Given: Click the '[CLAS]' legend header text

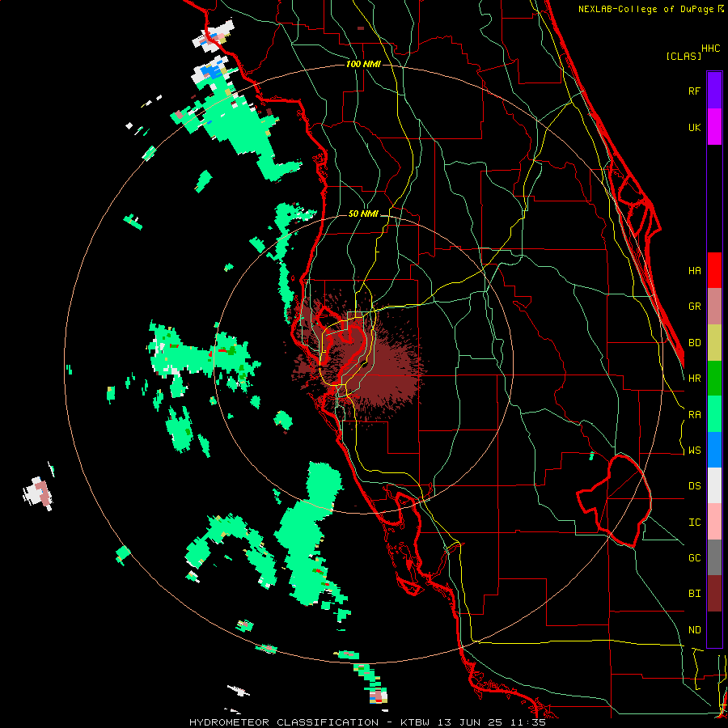Looking at the screenshot, I should [684, 57].
